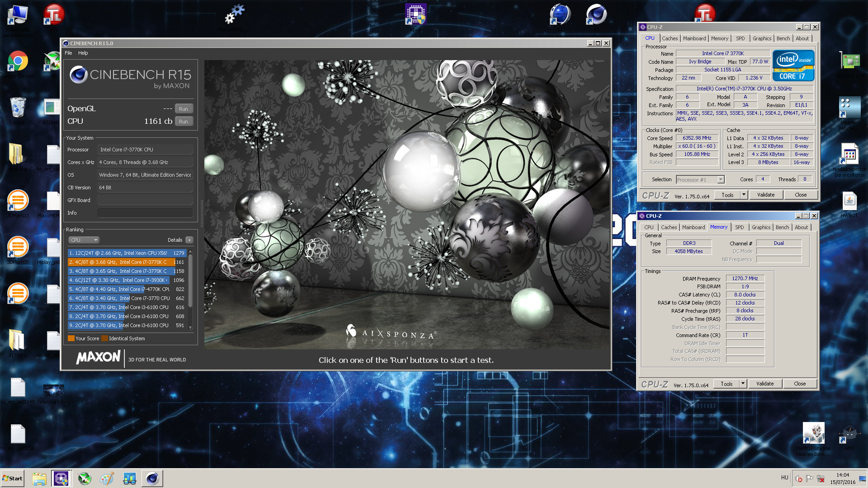The image size is (868, 488).
Task: Click the volume icon in system tray
Action: pos(799,479)
